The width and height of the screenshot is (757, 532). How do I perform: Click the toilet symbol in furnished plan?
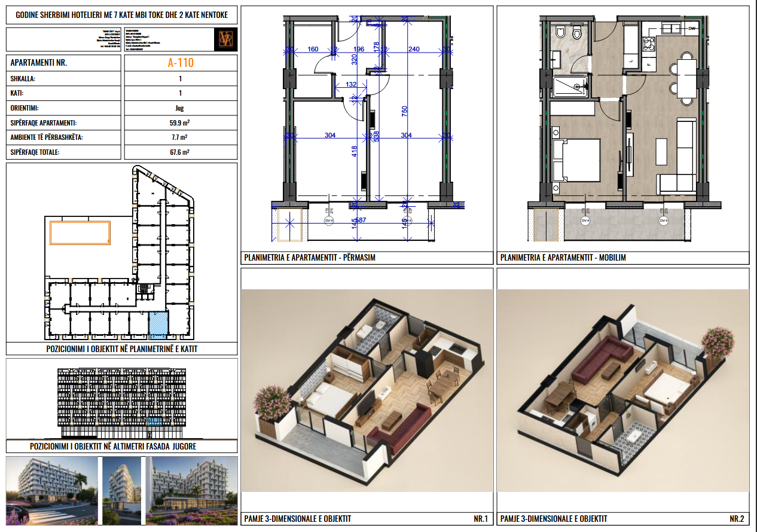coord(577,32)
